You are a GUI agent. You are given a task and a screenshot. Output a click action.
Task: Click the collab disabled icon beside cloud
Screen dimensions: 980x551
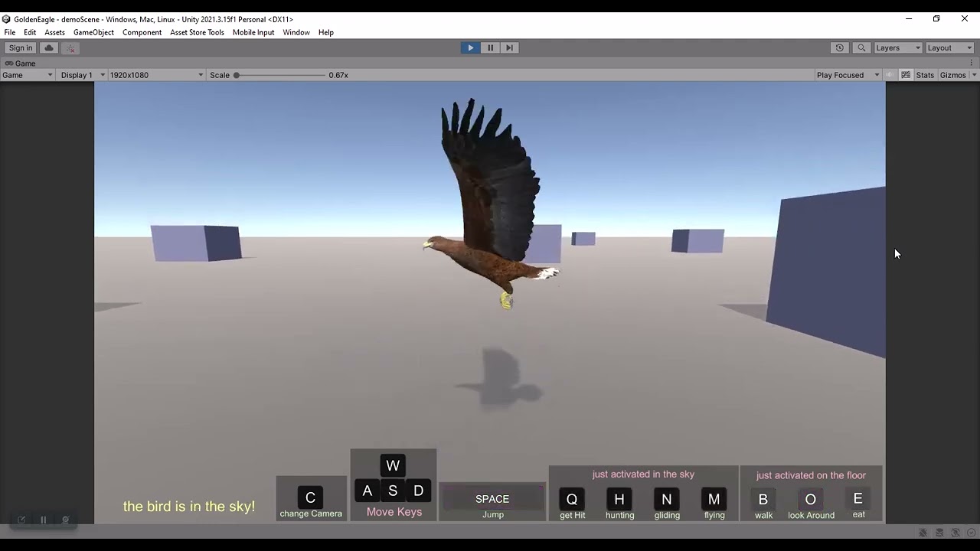70,48
